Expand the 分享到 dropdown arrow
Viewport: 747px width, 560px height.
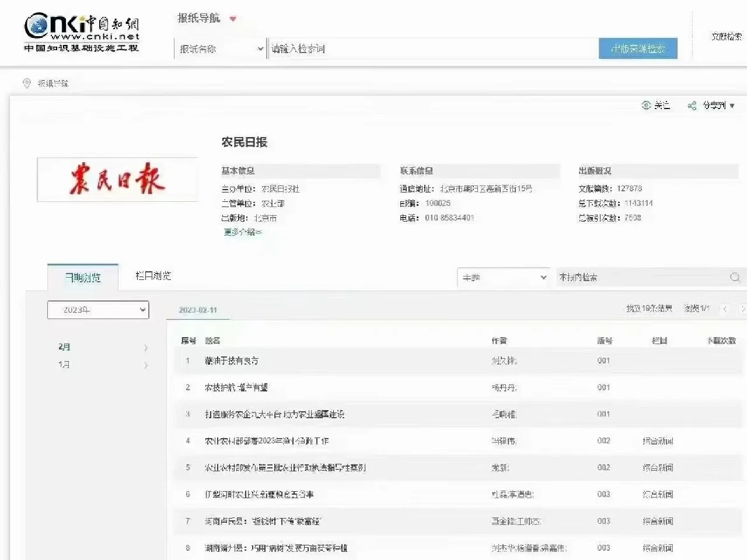click(x=732, y=106)
